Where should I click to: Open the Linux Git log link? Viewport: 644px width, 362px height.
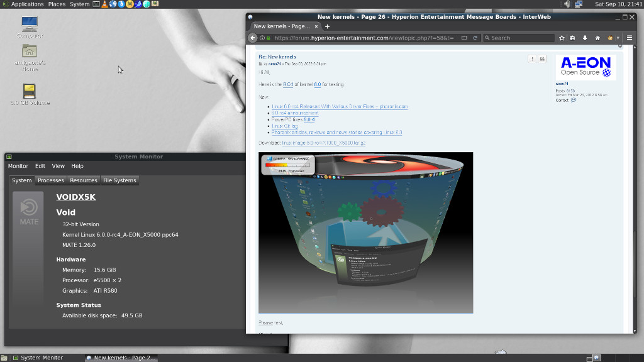click(285, 126)
